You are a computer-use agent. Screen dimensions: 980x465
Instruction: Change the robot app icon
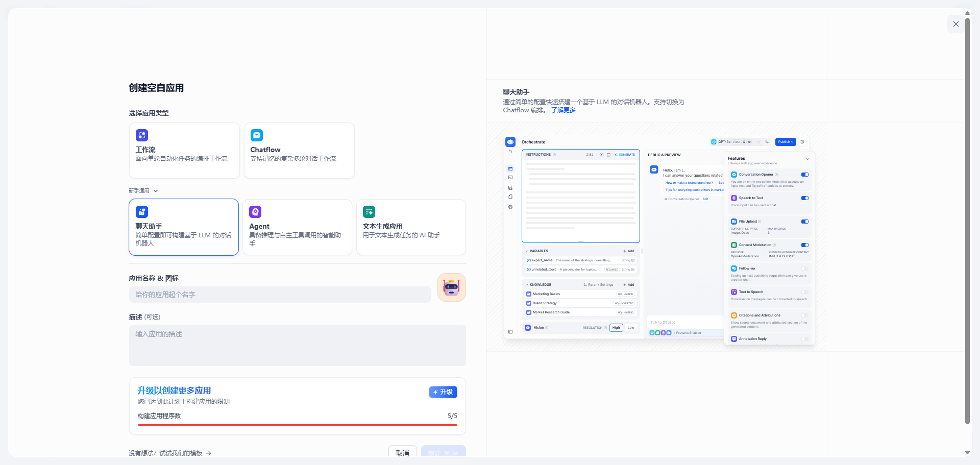(x=451, y=287)
